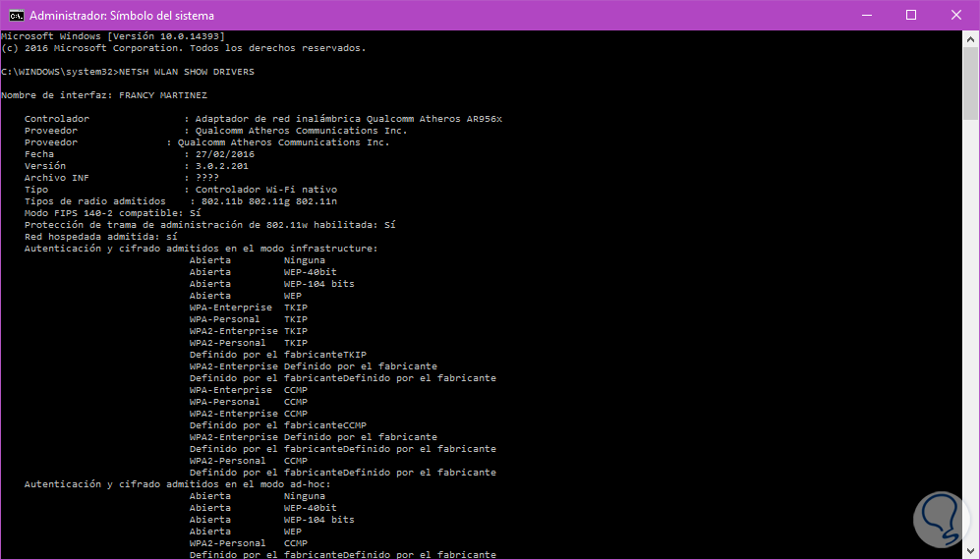Click the Tipo value Controlador Wi-Fi nativo
The width and height of the screenshot is (980, 560).
(x=266, y=190)
